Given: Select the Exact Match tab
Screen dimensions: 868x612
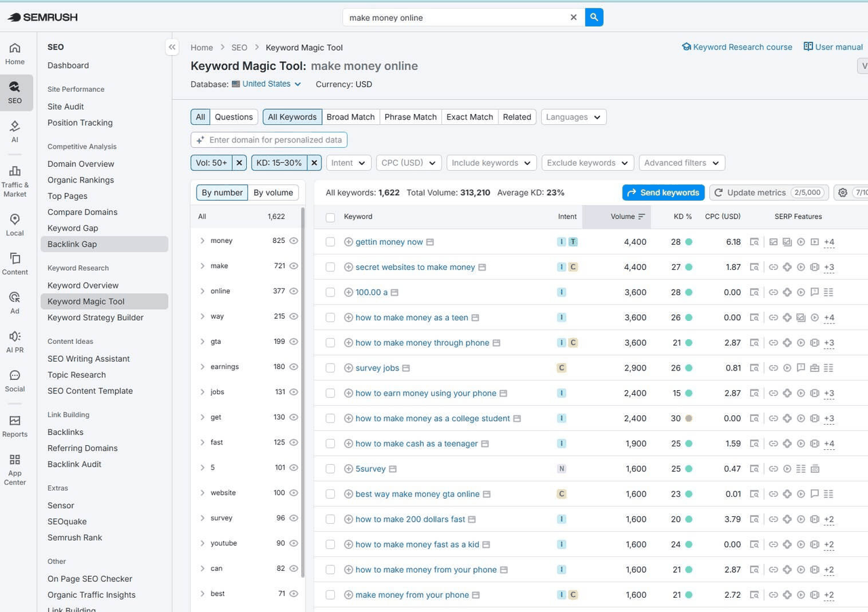Looking at the screenshot, I should (469, 117).
